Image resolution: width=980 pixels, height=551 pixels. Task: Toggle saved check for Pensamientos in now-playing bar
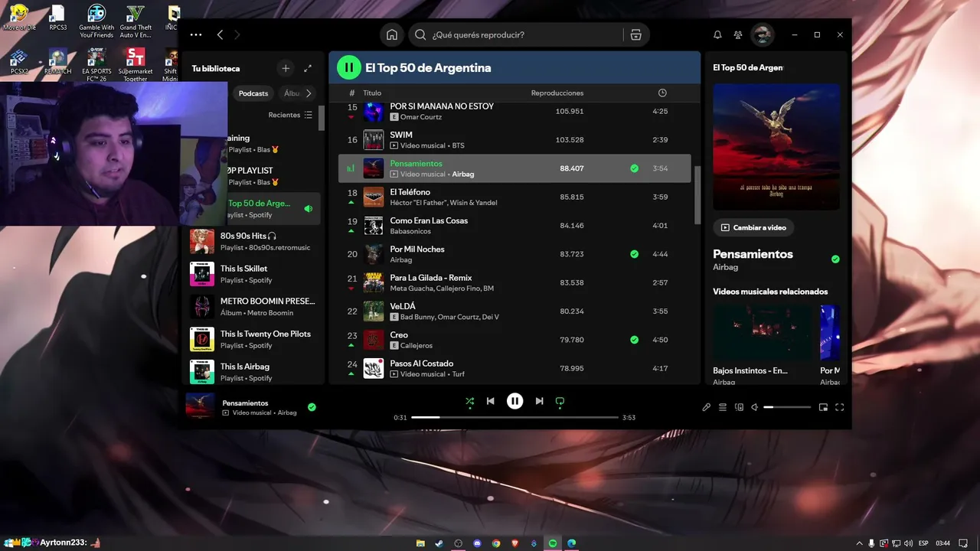pos(312,407)
